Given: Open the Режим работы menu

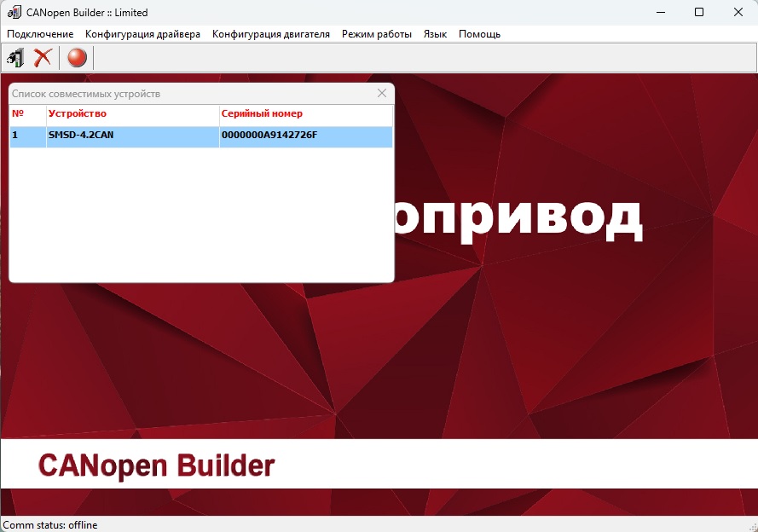Looking at the screenshot, I should click(377, 34).
